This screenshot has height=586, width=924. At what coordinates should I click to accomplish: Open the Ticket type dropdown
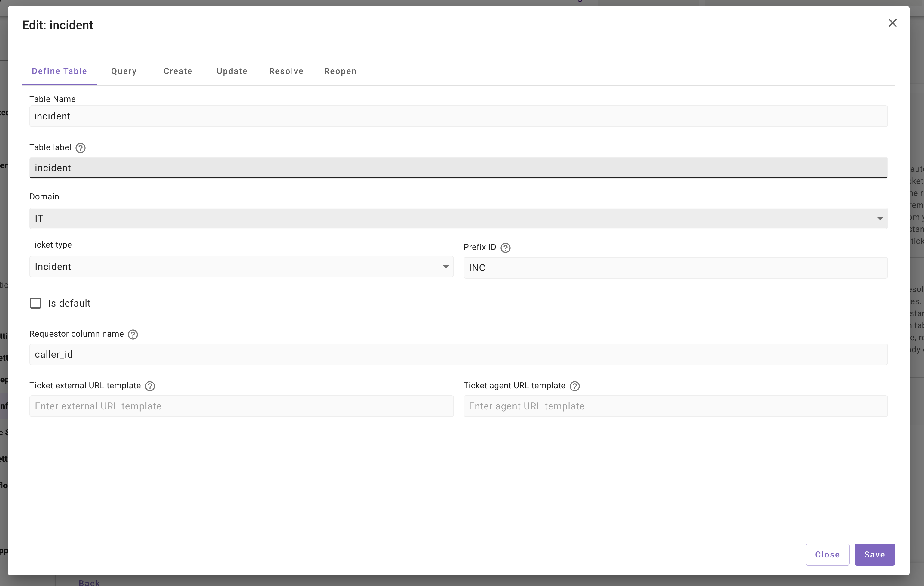click(x=241, y=267)
